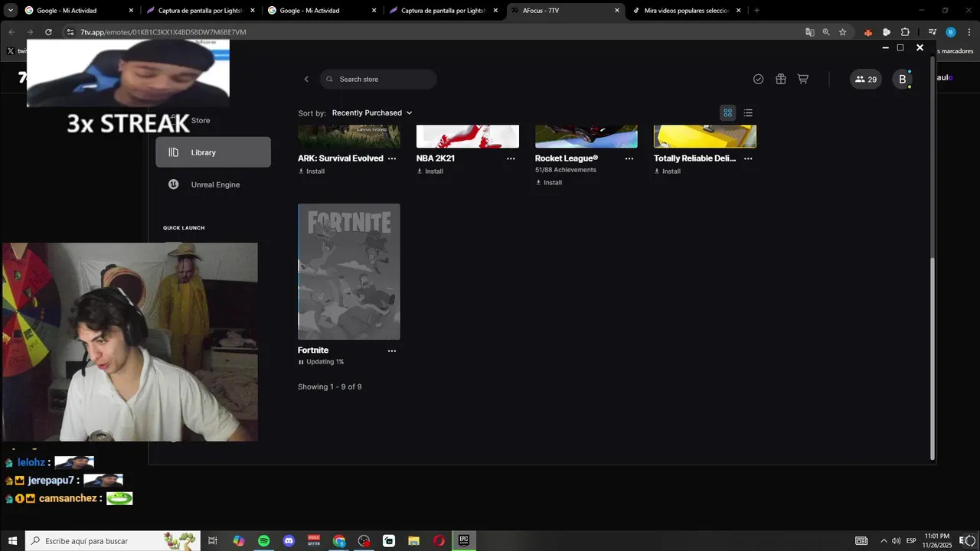The width and height of the screenshot is (980, 551).
Task: Focus the Search store field
Action: [x=378, y=79]
